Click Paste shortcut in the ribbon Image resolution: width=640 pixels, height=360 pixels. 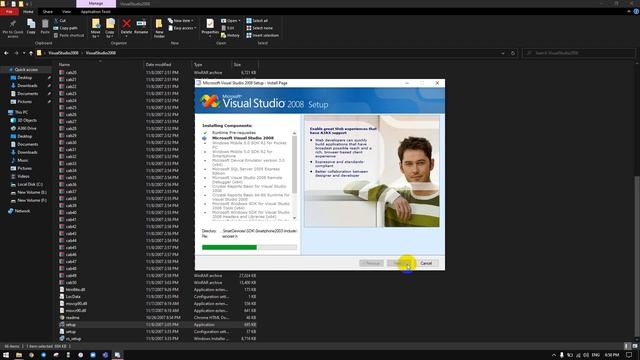pos(69,36)
